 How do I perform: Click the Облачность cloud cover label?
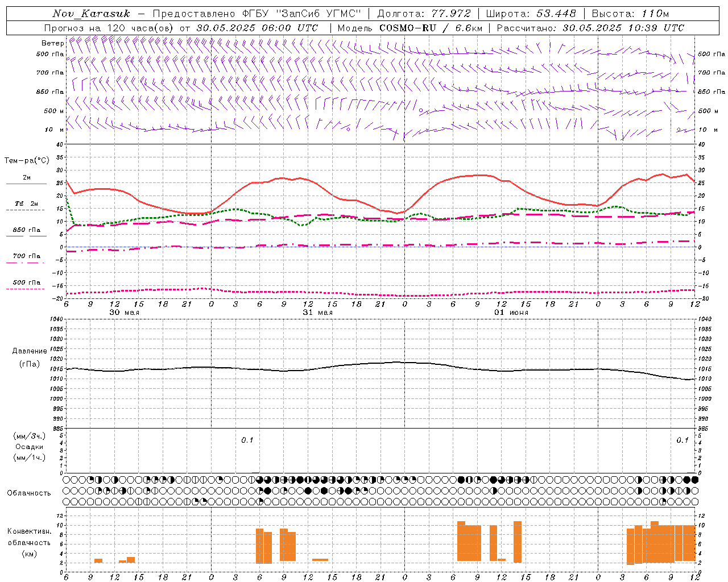pyautogui.click(x=29, y=493)
